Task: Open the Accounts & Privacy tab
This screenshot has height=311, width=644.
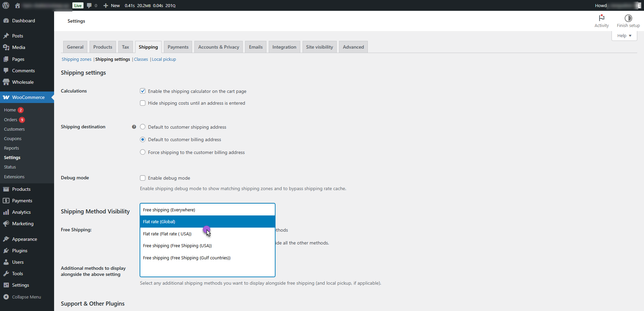Action: pyautogui.click(x=219, y=47)
